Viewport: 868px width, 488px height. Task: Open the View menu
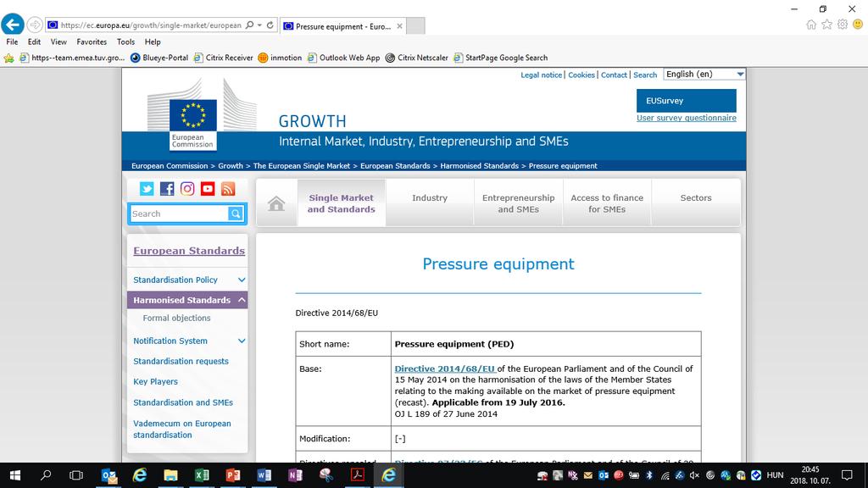click(x=58, y=42)
